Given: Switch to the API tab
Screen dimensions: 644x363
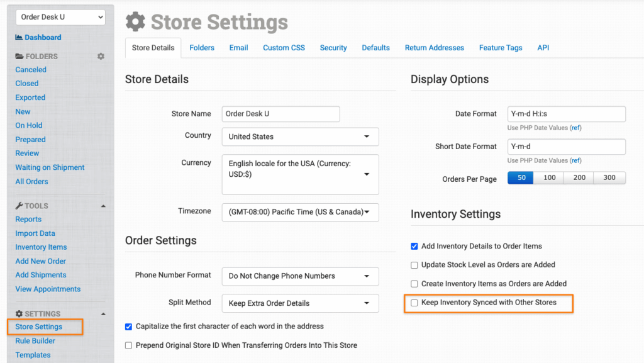Looking at the screenshot, I should [543, 48].
